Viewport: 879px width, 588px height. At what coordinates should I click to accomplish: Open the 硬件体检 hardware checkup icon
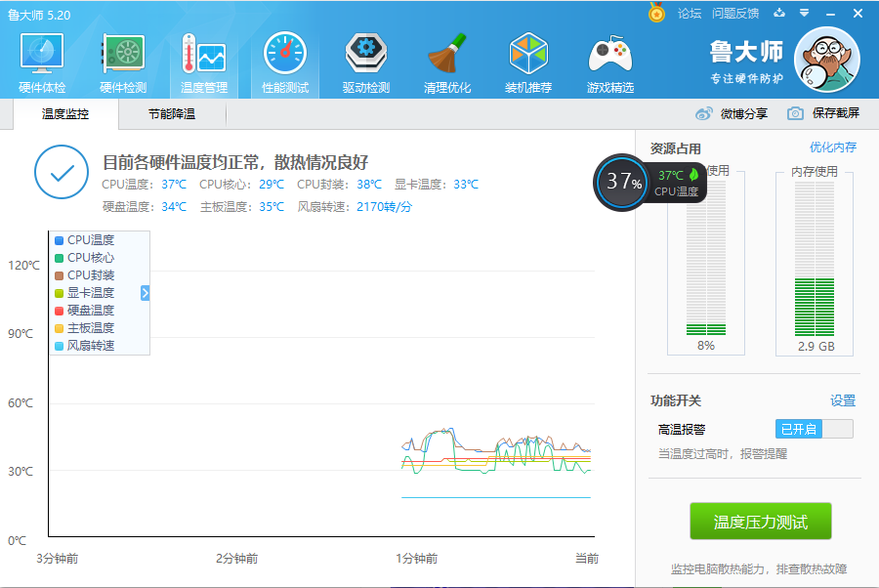click(x=42, y=55)
